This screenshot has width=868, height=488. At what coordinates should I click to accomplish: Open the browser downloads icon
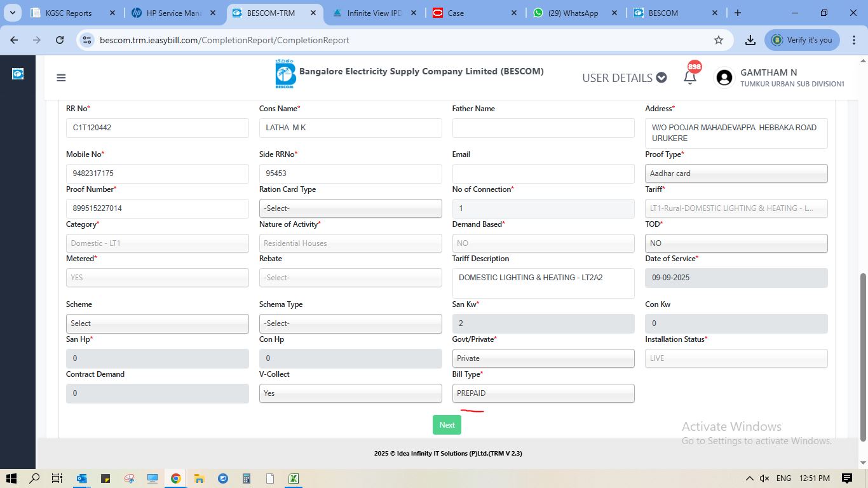[x=750, y=40]
